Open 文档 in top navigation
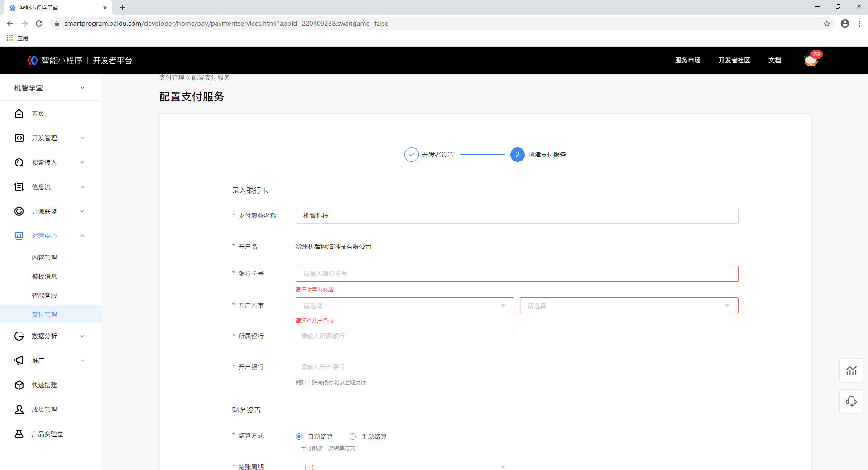Viewport: 868px width, 470px height. (774, 60)
